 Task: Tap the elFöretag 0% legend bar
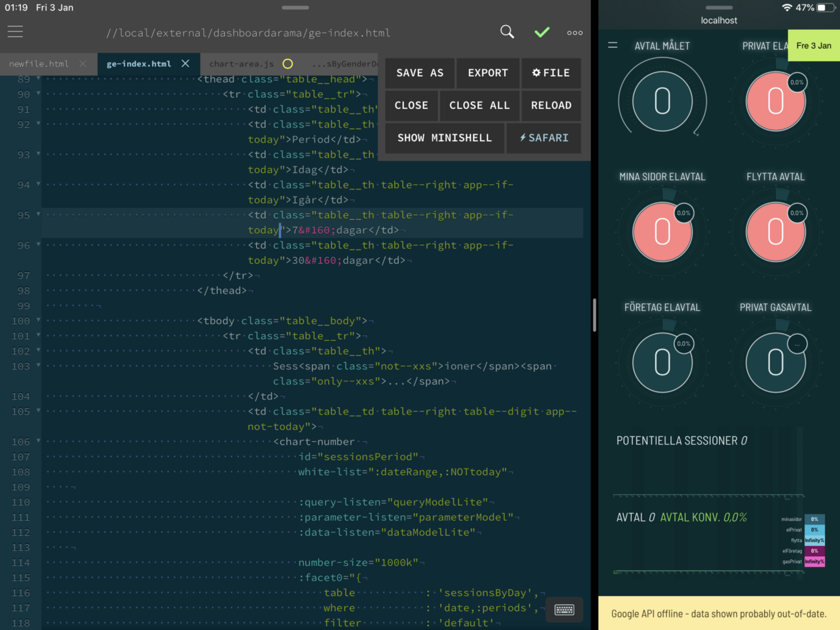click(x=814, y=551)
